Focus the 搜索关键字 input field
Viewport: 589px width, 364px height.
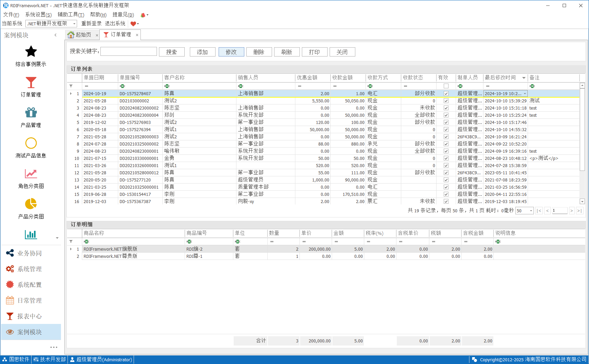pos(128,51)
